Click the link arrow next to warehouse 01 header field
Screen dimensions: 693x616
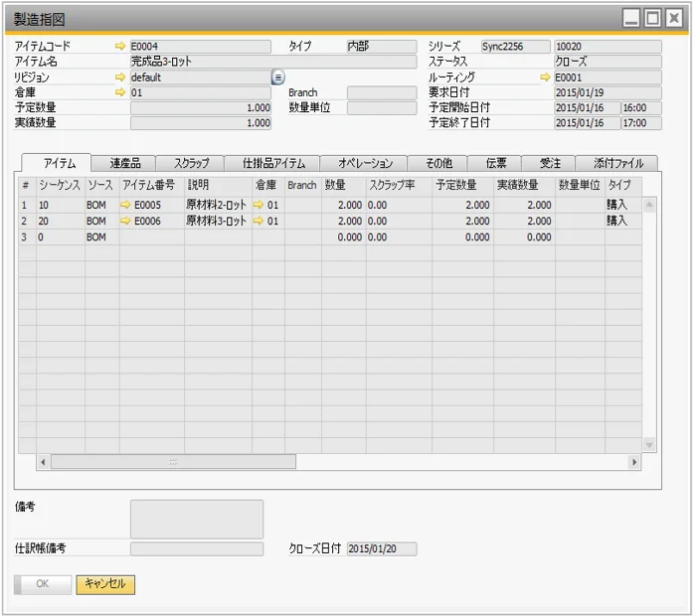[119, 92]
